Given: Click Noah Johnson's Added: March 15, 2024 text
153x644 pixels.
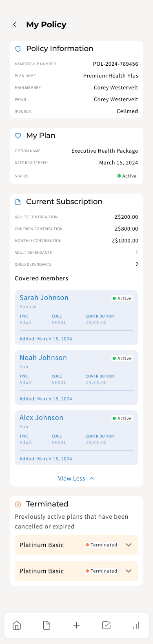Looking at the screenshot, I should (46, 399).
